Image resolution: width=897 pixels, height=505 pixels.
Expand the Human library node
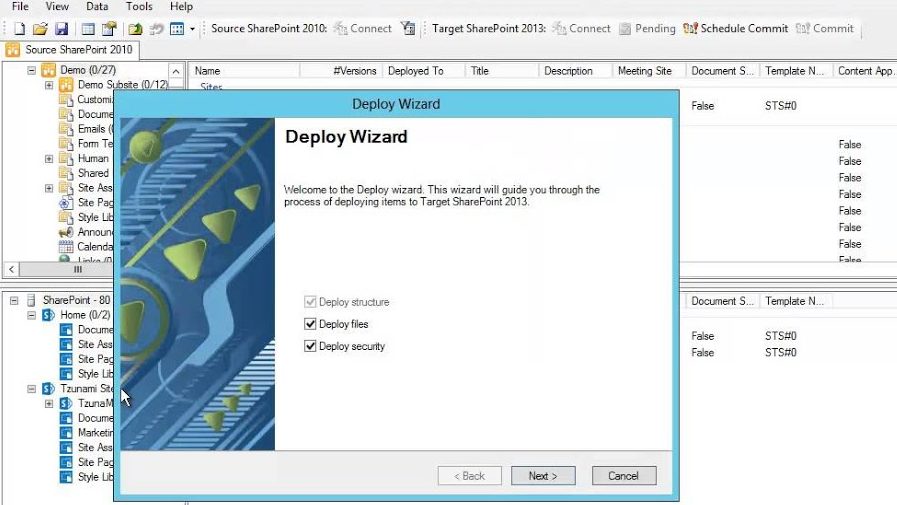tap(49, 159)
